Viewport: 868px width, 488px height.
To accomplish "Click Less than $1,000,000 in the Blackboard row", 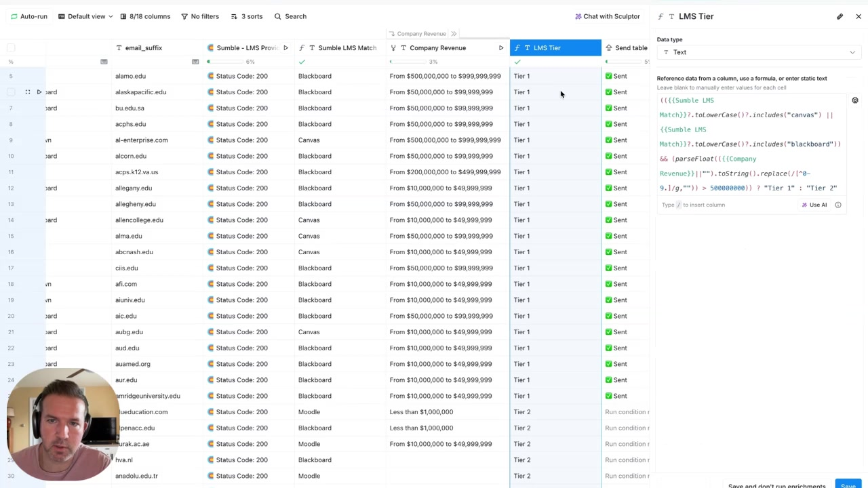I will pos(421,428).
